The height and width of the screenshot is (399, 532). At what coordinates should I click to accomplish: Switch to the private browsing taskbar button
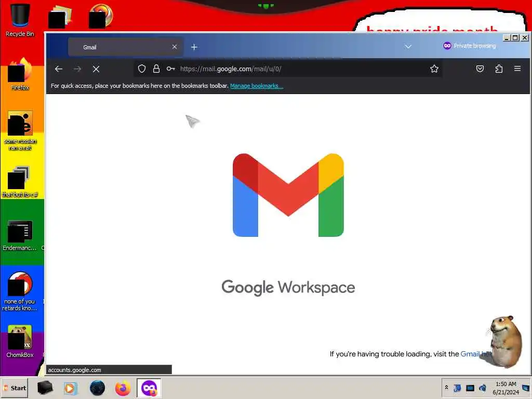[149, 388]
